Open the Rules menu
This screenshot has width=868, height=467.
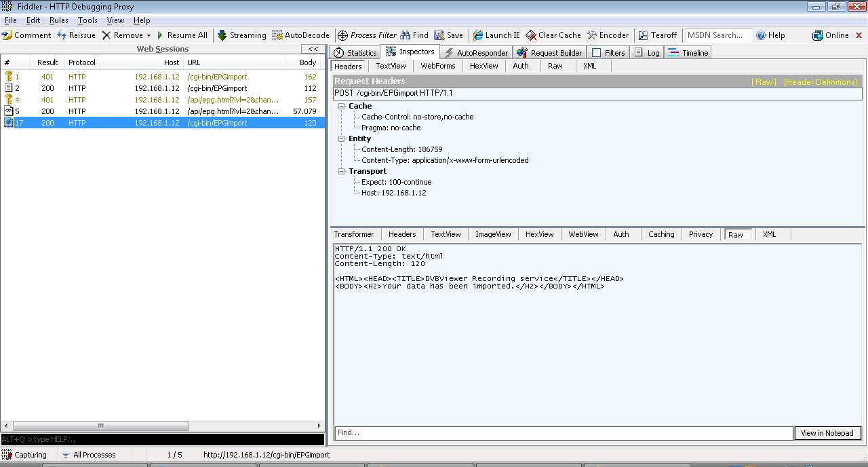click(59, 20)
